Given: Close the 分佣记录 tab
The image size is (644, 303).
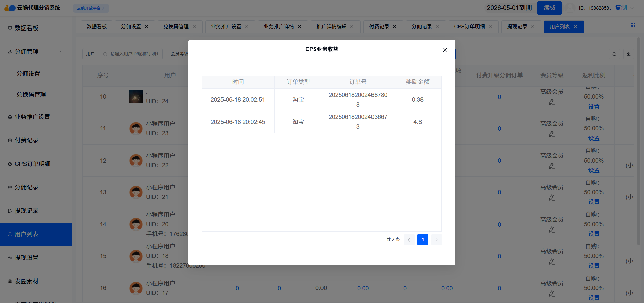Looking at the screenshot, I should coord(437,27).
